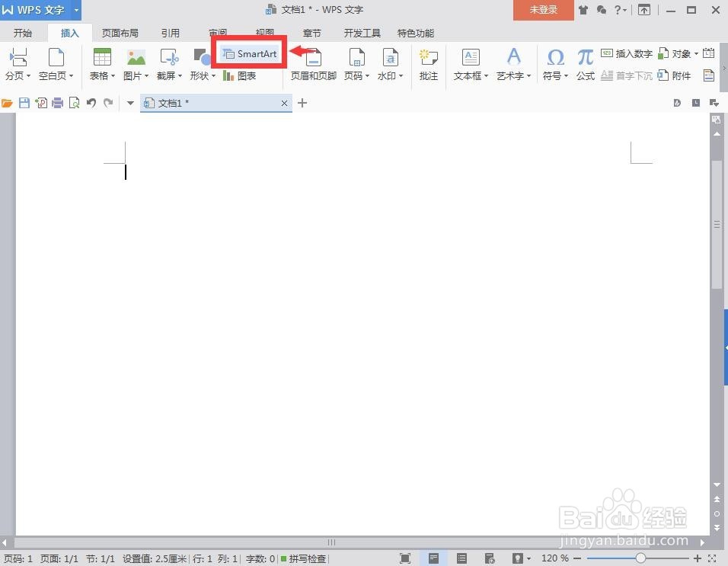Switch to full screen view icon

click(405, 558)
